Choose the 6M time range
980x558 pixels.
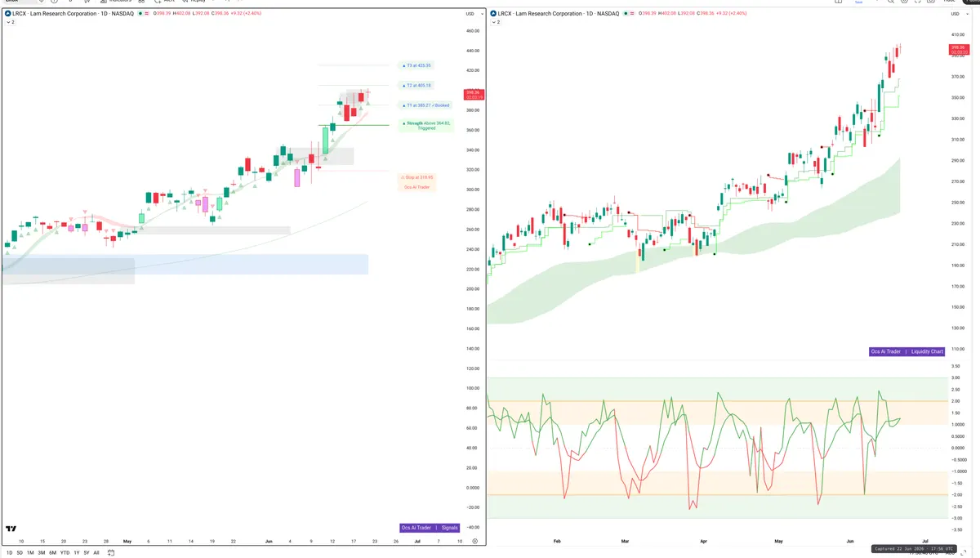52,553
